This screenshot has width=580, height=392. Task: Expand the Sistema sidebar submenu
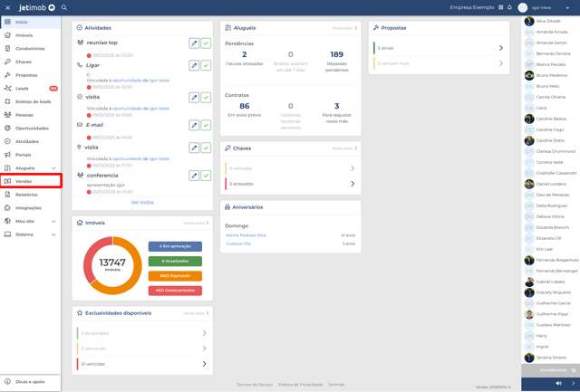(30, 234)
